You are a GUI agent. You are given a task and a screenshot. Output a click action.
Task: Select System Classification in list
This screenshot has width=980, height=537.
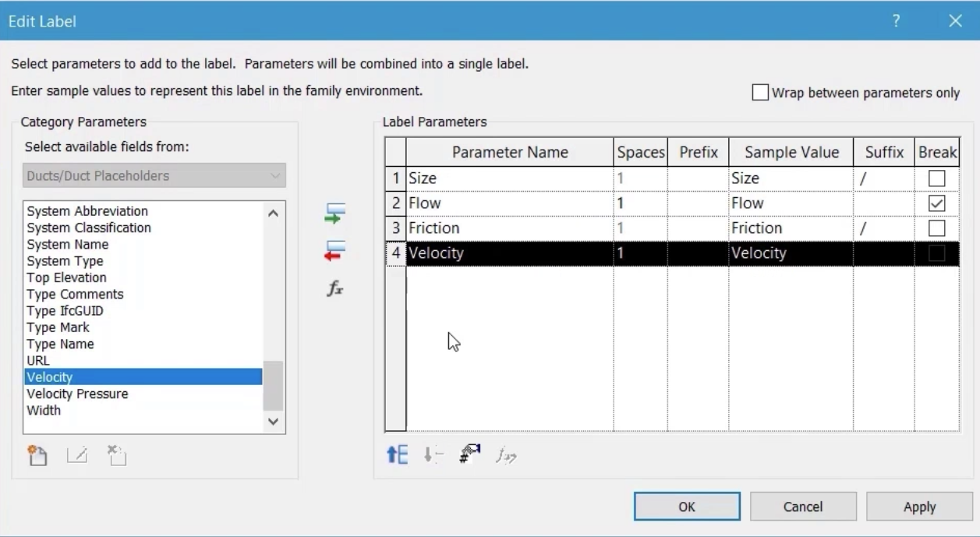(89, 228)
